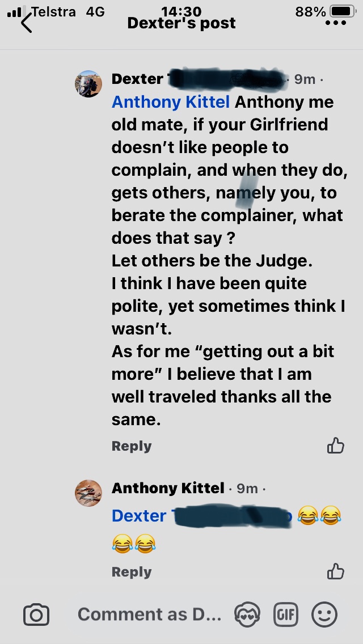Image resolution: width=363 pixels, height=644 pixels.
Task: Tap the 9m timestamp on Dexter's comment
Action: coord(305,79)
